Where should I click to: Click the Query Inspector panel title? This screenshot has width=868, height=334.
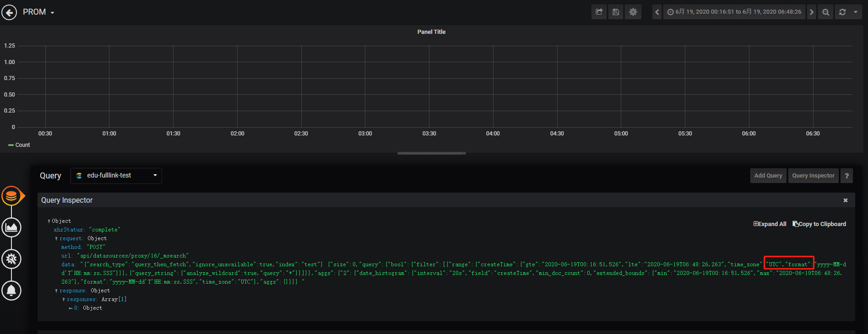pos(67,200)
